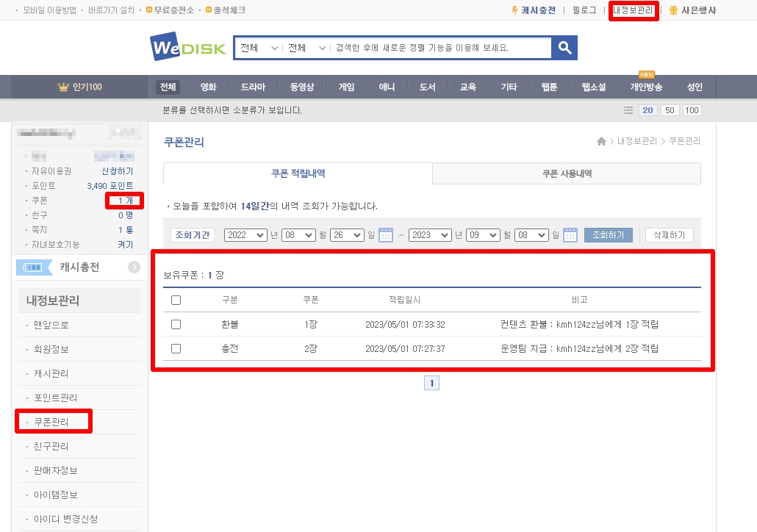757x532 pixels.
Task: Open the 인기100 crown ranking
Action: tap(79, 87)
